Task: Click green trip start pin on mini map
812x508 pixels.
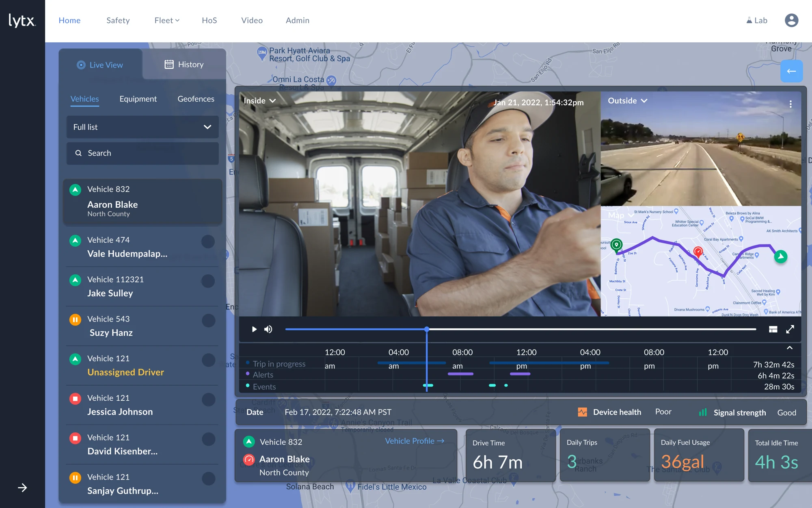Action: click(616, 245)
